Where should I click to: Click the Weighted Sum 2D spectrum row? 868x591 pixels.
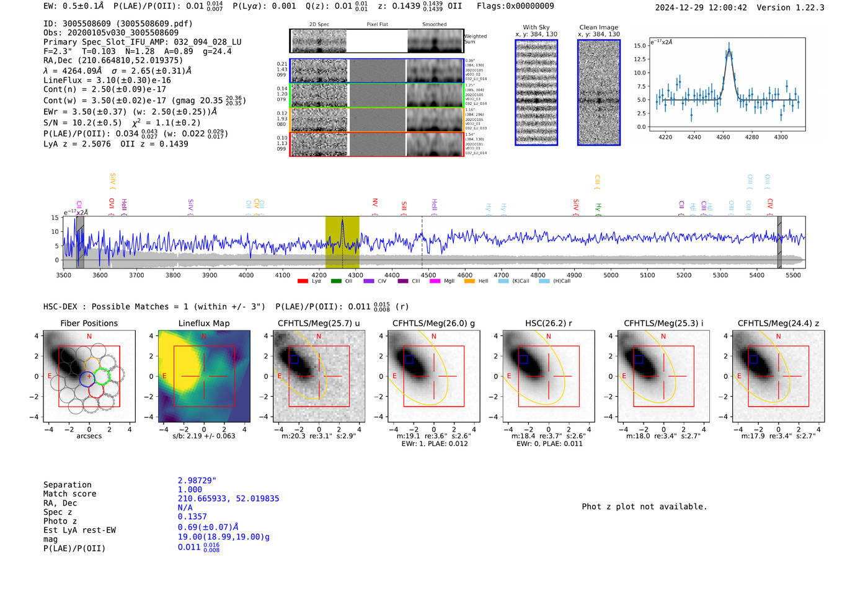(x=376, y=41)
